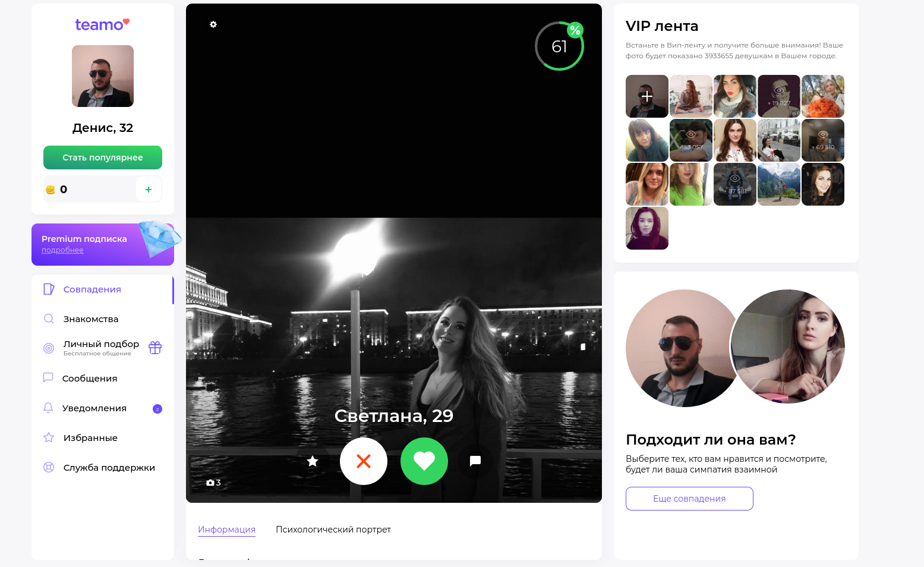Reject the profile with the red X button

tap(364, 461)
